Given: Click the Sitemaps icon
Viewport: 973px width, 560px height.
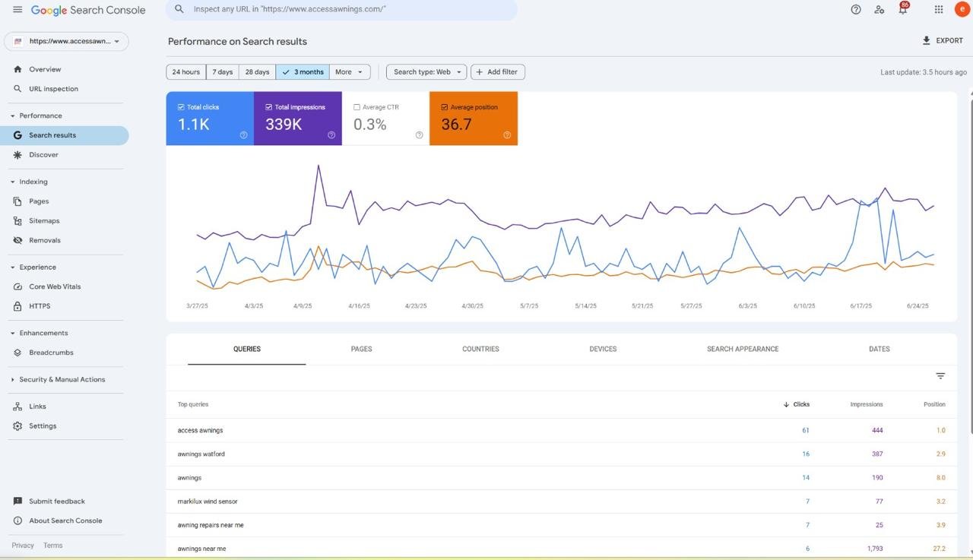Looking at the screenshot, I should (x=17, y=221).
